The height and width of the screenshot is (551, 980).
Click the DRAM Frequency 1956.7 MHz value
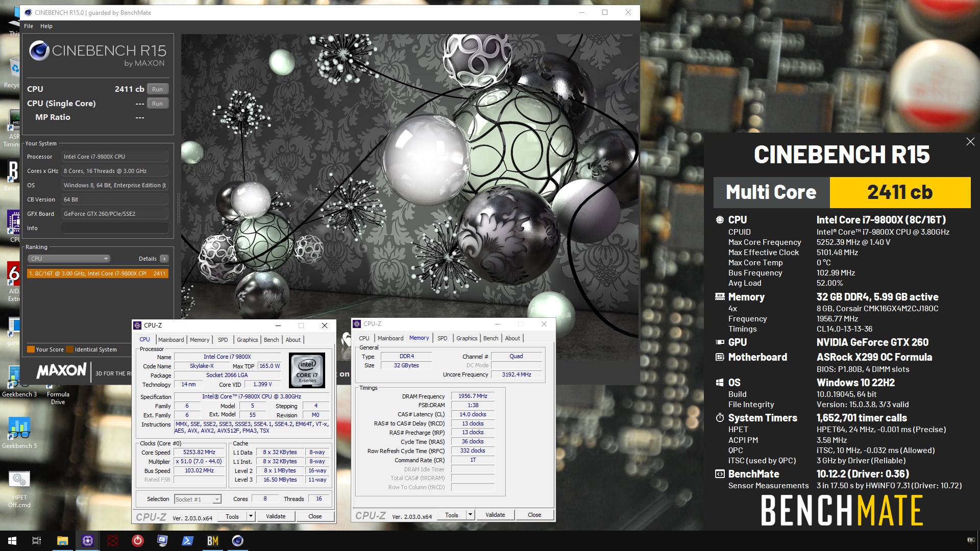coord(473,396)
